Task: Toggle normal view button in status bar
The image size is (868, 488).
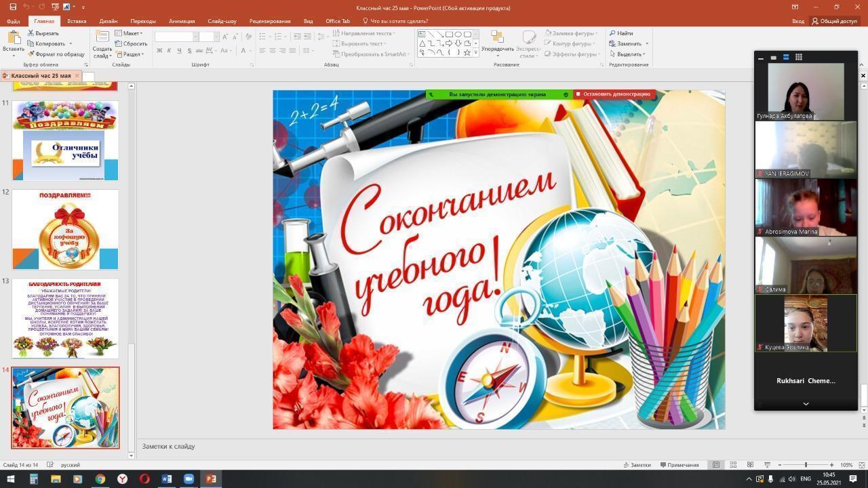Action: pyautogui.click(x=715, y=465)
